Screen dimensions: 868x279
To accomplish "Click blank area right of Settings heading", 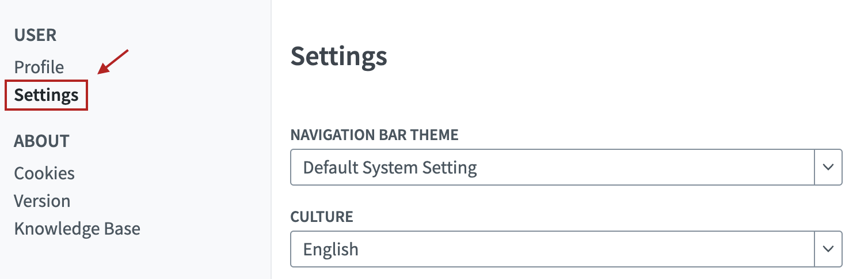I will click(576, 56).
